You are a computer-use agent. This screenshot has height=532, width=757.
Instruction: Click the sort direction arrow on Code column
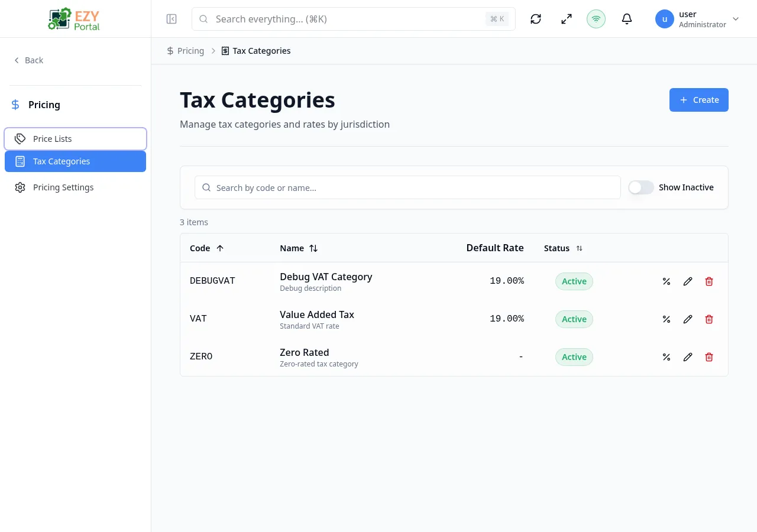tap(219, 248)
